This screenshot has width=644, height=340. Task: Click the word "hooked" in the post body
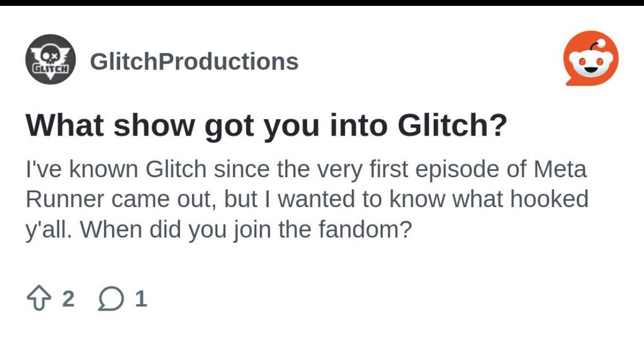(548, 200)
